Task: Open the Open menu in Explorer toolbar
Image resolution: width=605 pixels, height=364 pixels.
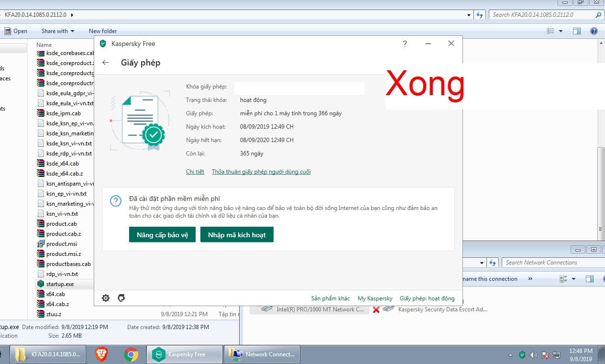Action: click(x=16, y=31)
